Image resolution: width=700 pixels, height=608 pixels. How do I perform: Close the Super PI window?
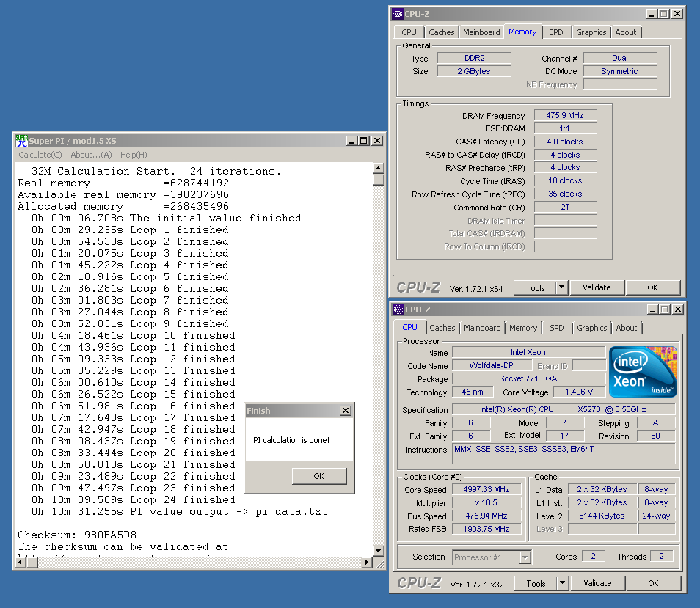click(377, 141)
